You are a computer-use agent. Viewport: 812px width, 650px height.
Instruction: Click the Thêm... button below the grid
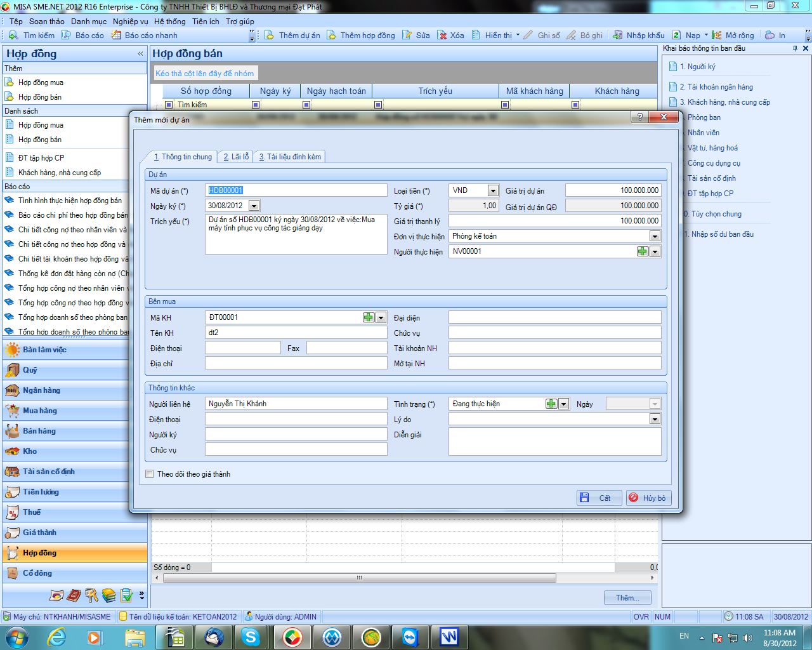(627, 598)
